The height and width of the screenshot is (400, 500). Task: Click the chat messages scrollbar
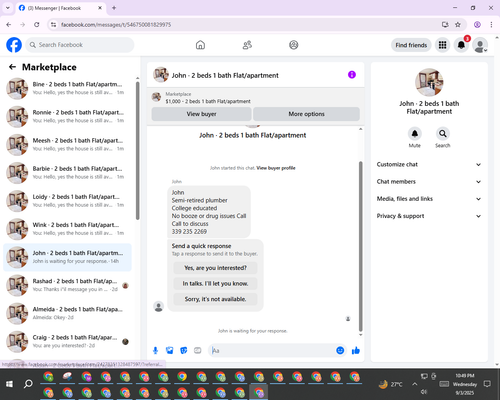coord(360,246)
